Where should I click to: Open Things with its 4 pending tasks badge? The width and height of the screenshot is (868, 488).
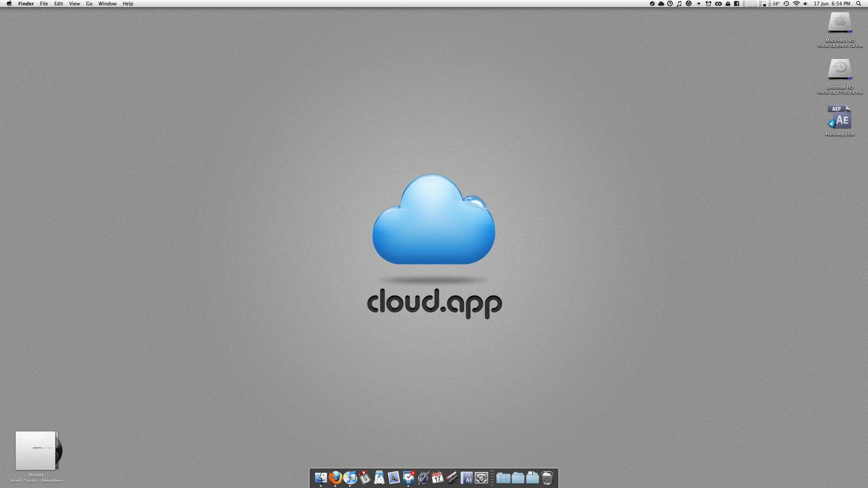click(408, 478)
